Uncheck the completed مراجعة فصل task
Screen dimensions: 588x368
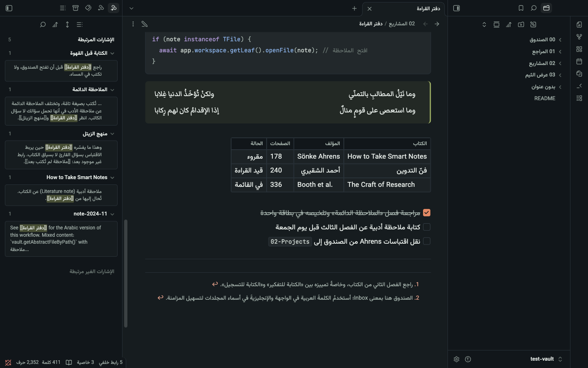coord(427,213)
